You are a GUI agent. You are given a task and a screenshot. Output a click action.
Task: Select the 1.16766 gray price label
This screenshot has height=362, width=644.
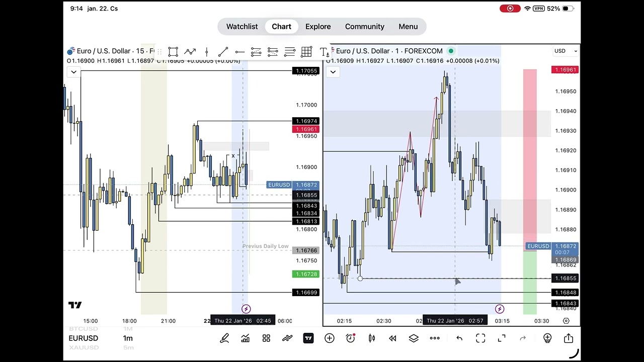coord(306,250)
